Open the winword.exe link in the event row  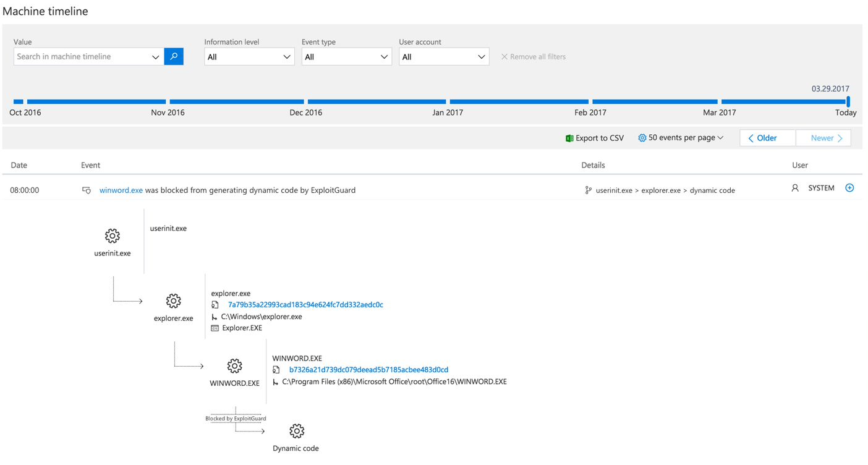(x=121, y=190)
